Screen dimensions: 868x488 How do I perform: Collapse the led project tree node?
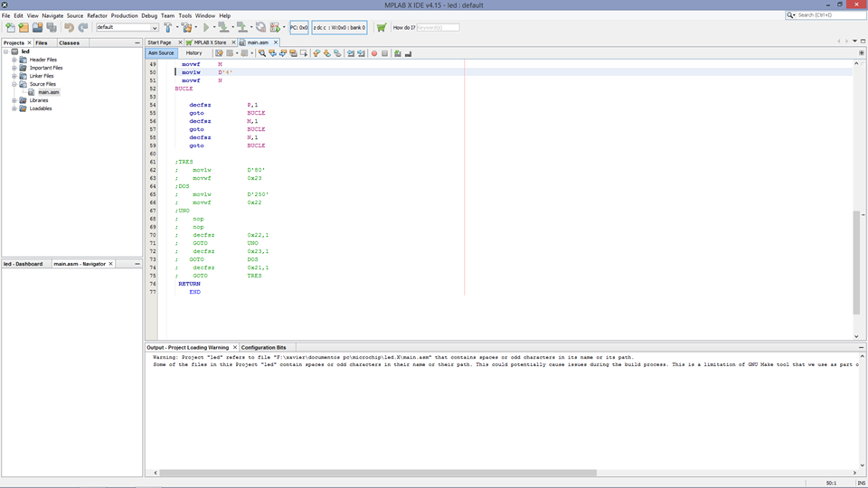click(x=6, y=52)
